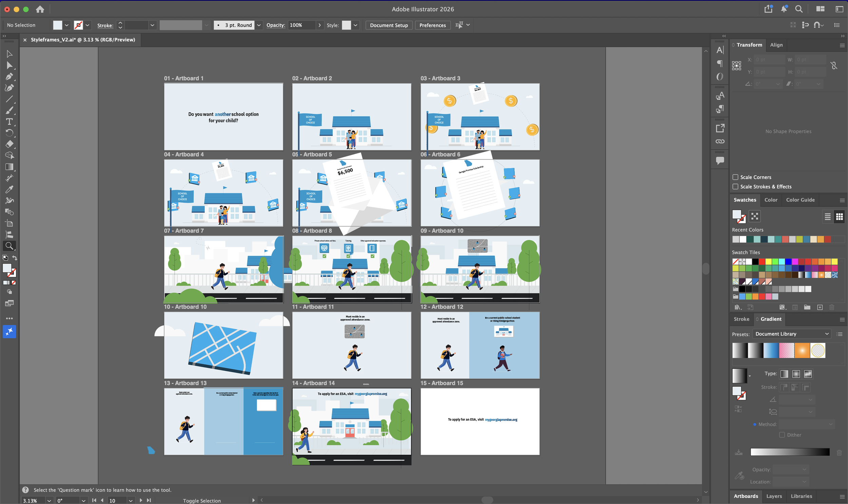The width and height of the screenshot is (848, 504).
Task: Click the Document Setup button
Action: pos(389,25)
